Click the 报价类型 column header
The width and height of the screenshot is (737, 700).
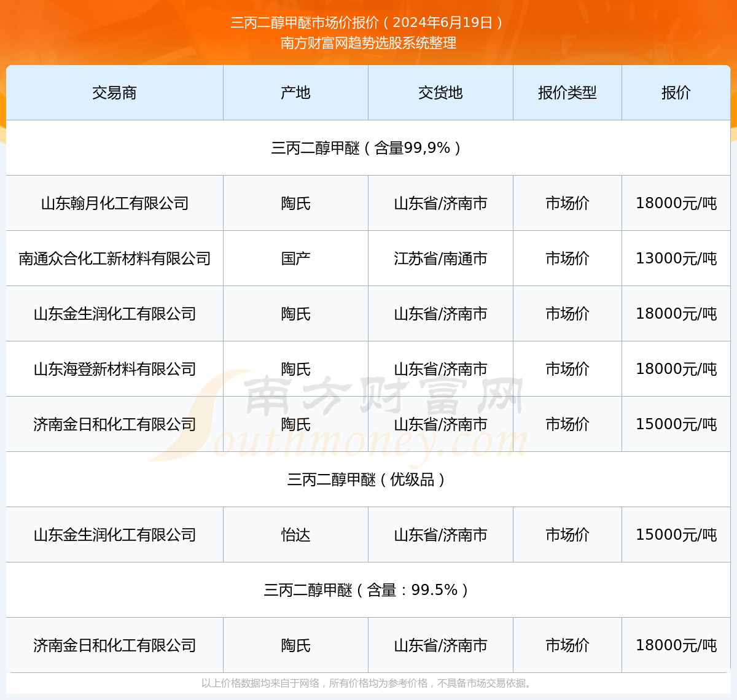coord(567,93)
